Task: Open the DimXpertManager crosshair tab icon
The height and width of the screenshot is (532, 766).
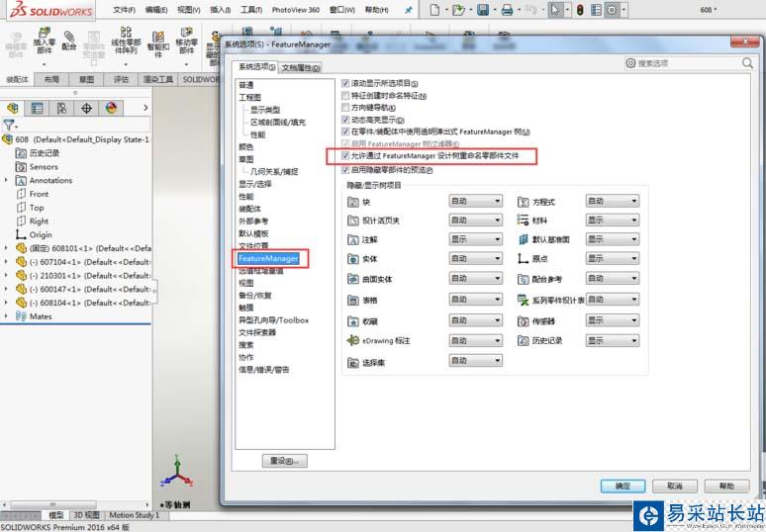Action: (86, 108)
